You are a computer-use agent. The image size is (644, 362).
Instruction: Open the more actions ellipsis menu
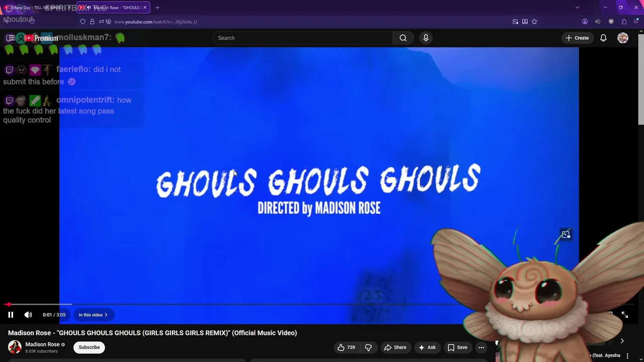[481, 347]
